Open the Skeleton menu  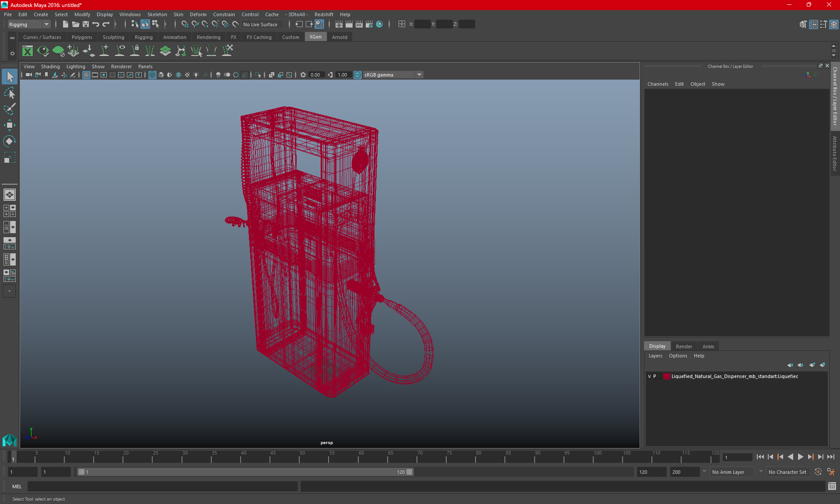(x=157, y=14)
